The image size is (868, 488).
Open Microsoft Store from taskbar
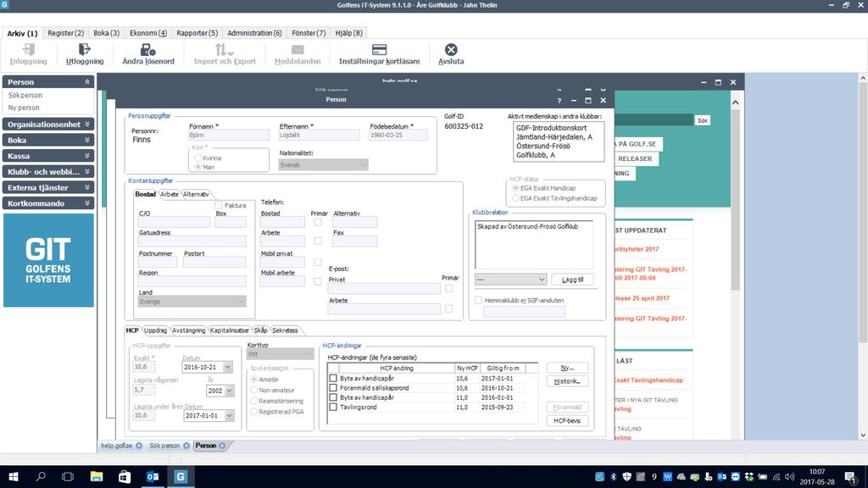pos(125,476)
